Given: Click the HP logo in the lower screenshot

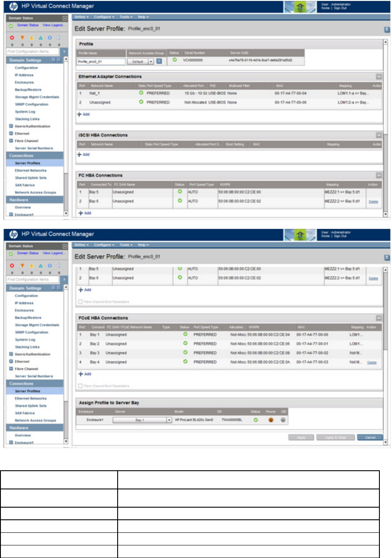Looking at the screenshot, I should pyautogui.click(x=13, y=234).
